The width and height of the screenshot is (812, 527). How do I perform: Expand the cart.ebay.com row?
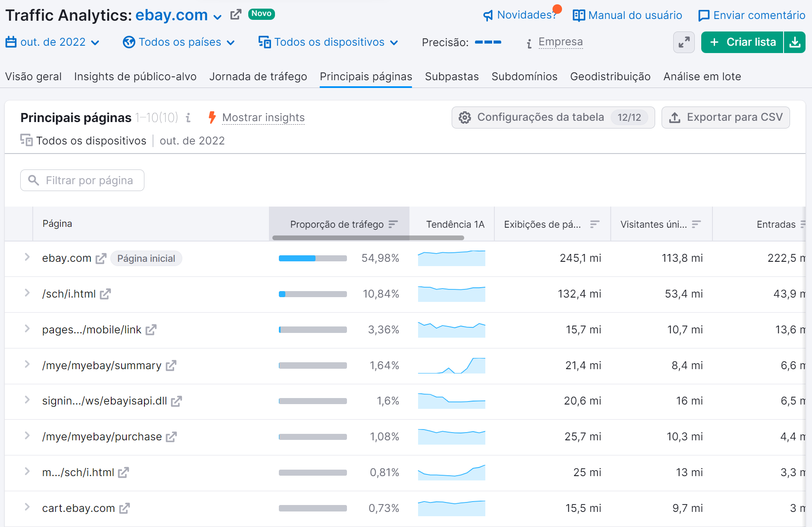(x=27, y=507)
